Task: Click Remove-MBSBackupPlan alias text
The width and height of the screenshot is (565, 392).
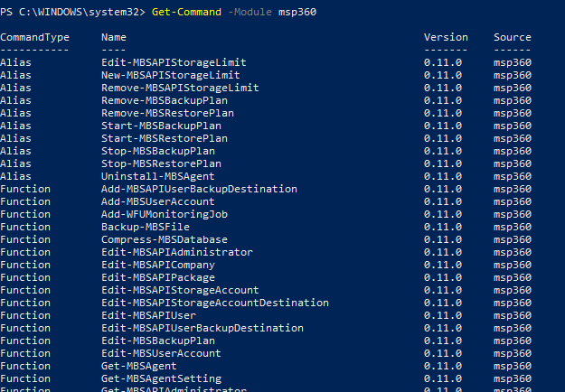Action: click(165, 100)
